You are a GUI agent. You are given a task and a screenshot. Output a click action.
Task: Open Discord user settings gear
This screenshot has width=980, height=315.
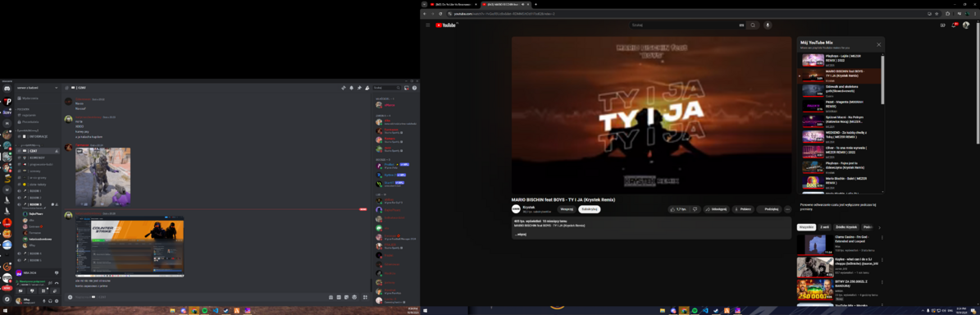point(57,300)
